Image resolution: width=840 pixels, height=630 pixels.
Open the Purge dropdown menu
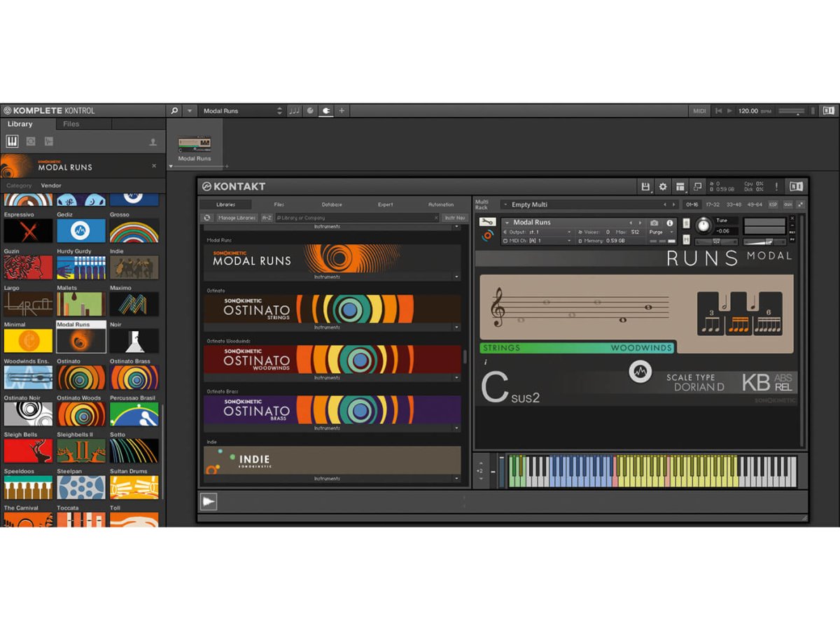[660, 232]
